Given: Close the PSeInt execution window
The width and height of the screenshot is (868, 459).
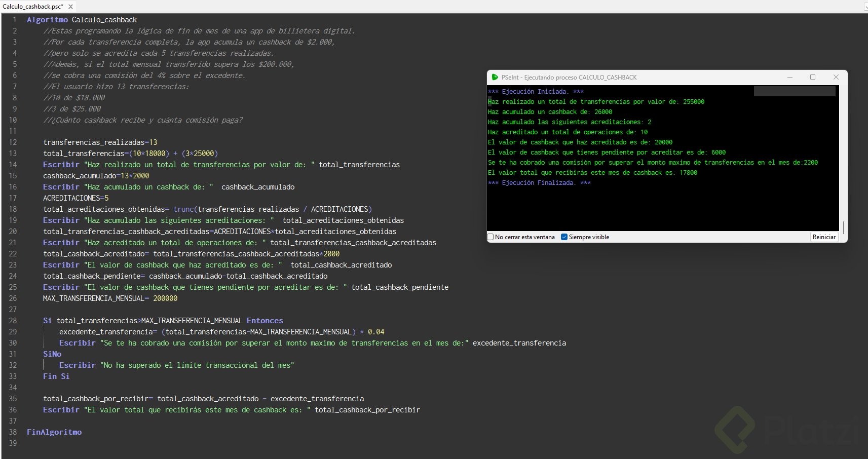Looking at the screenshot, I should pyautogui.click(x=836, y=77).
